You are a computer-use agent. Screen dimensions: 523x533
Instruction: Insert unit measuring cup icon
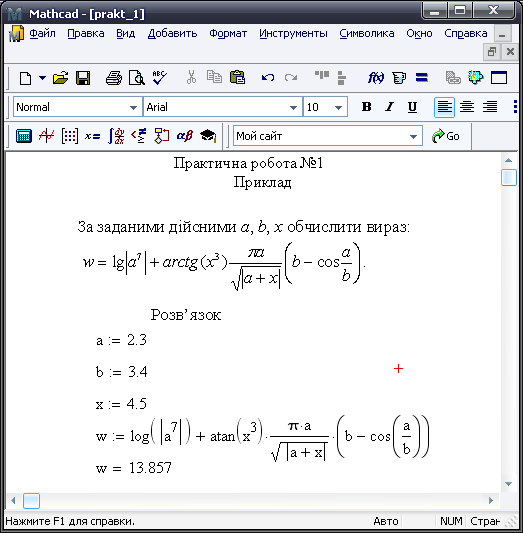pos(399,78)
